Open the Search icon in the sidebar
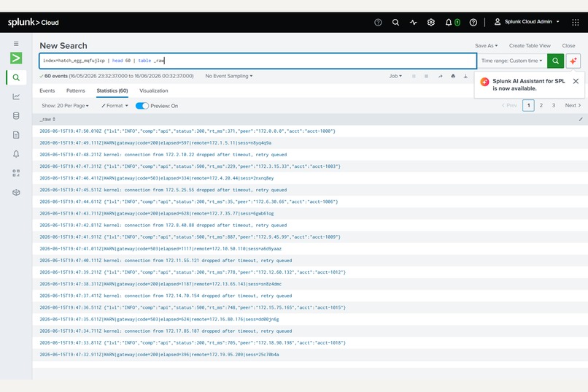 (x=16, y=77)
